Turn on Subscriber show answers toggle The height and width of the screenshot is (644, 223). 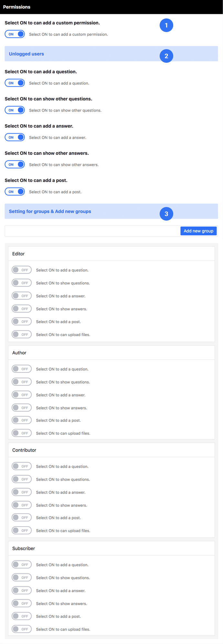(x=22, y=603)
